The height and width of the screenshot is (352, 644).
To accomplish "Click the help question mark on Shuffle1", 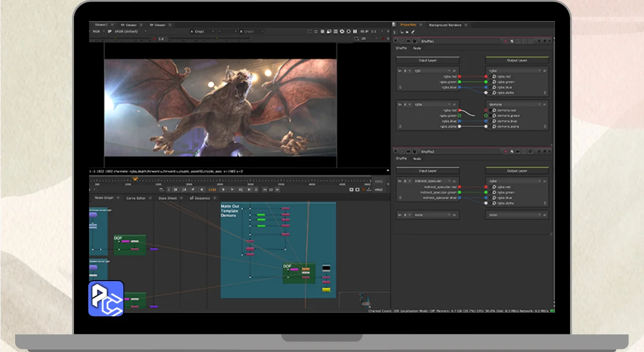I will 539,41.
